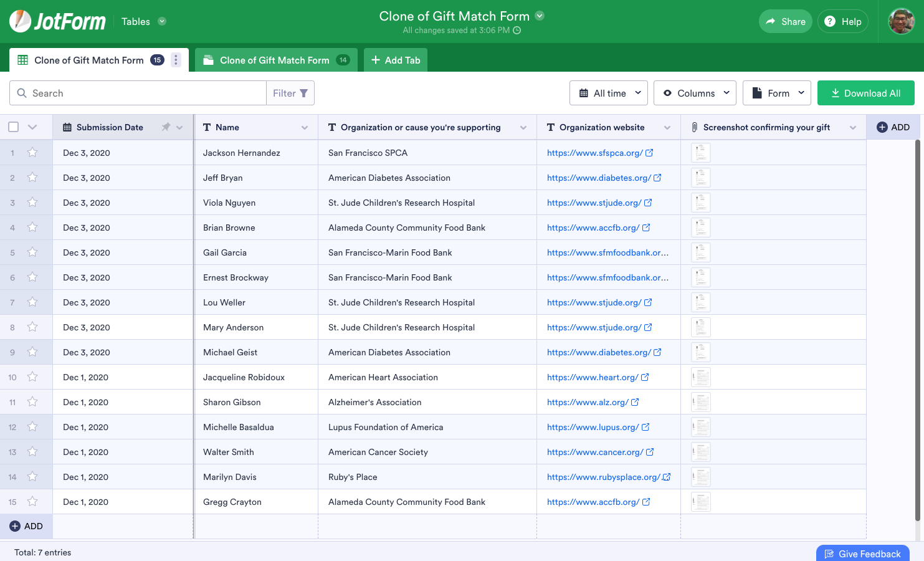Click the JotForm logo icon
924x561 pixels.
tap(21, 21)
